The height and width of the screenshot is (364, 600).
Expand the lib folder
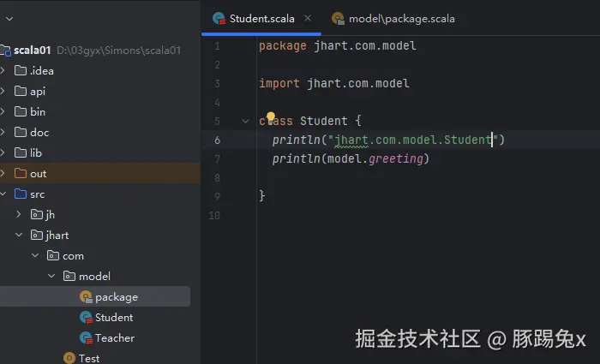pos(3,153)
